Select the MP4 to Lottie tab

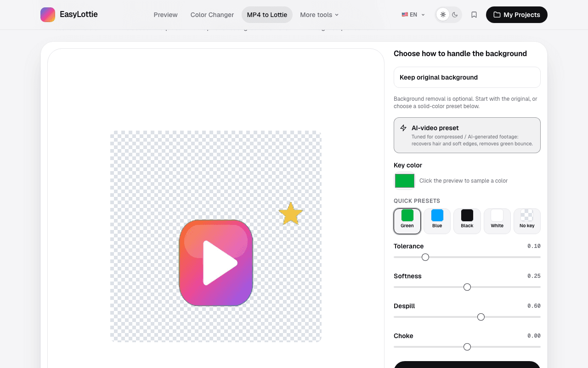pos(267,15)
